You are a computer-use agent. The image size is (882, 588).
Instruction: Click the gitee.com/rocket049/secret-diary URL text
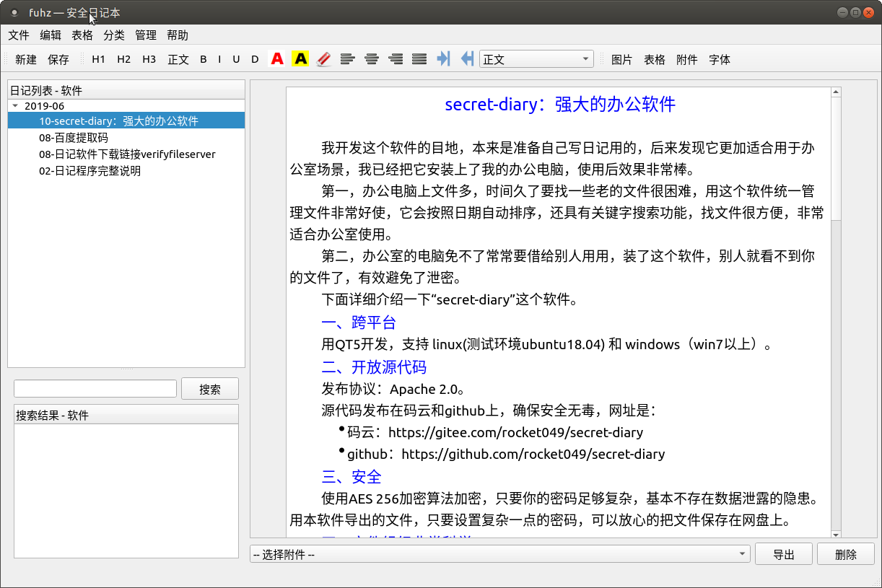[515, 433]
